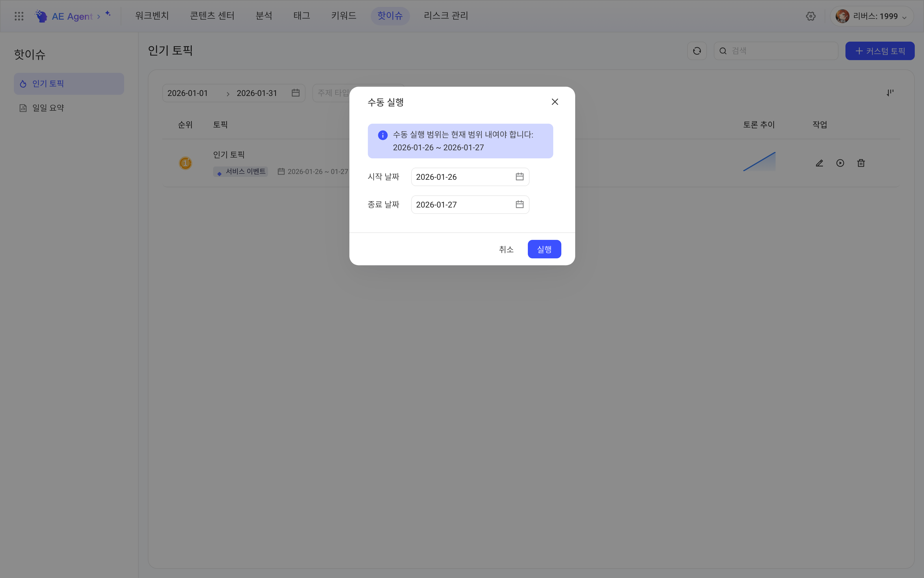This screenshot has height=578, width=924.
Task: Open calendar for 시작 날짜 field
Action: pyautogui.click(x=519, y=177)
